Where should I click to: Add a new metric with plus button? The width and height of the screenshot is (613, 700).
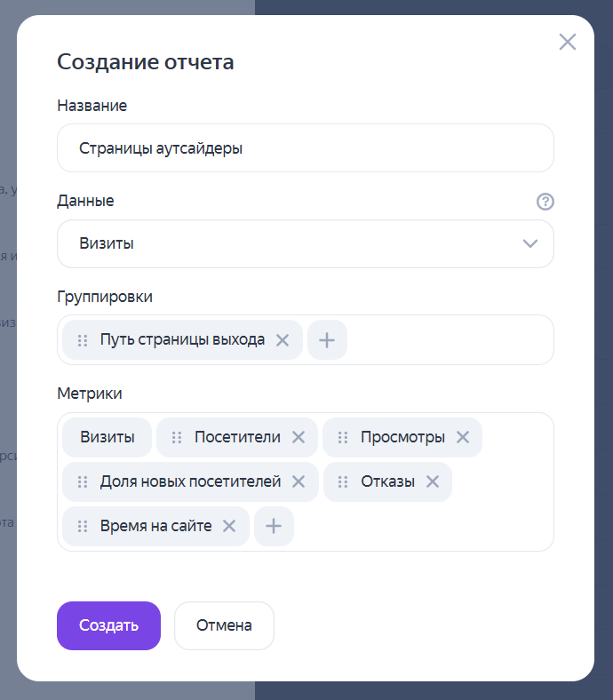[x=274, y=526]
